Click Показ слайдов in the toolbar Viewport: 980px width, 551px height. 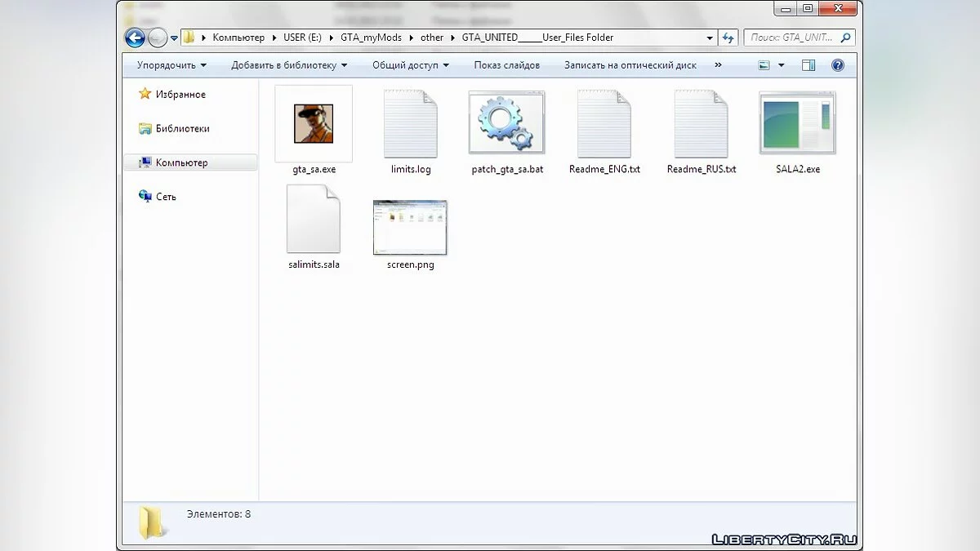pos(506,65)
